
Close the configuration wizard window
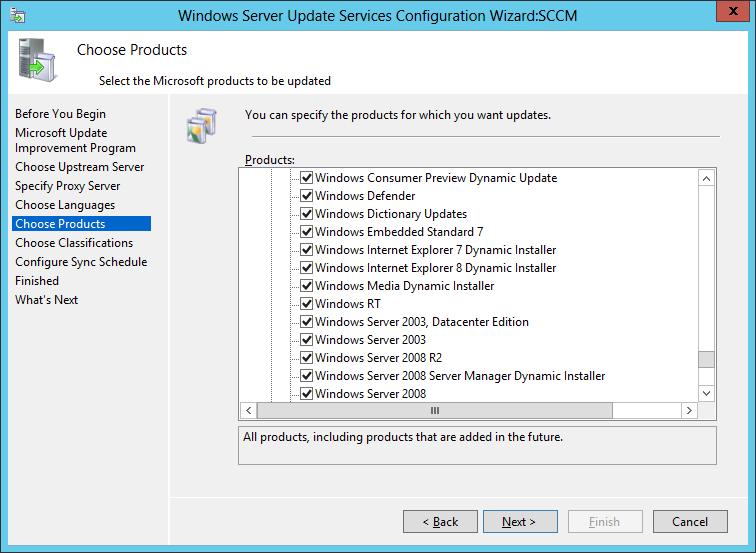coord(733,11)
